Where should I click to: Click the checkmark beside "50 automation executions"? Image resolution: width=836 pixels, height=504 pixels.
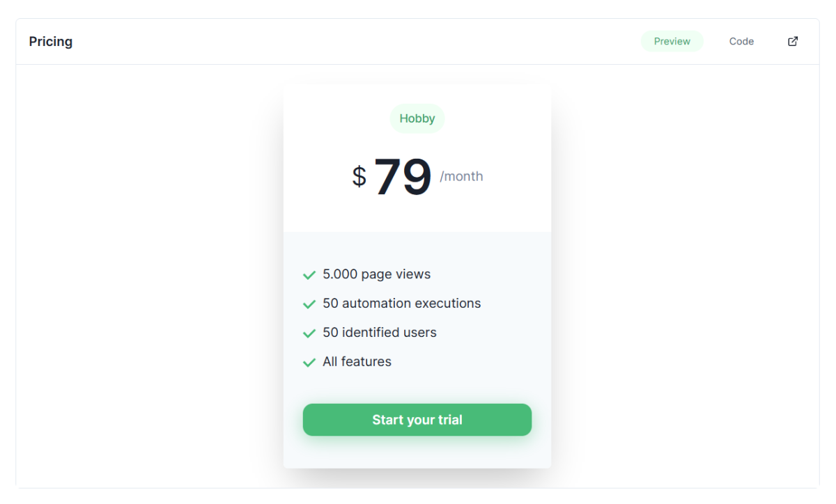tap(309, 304)
